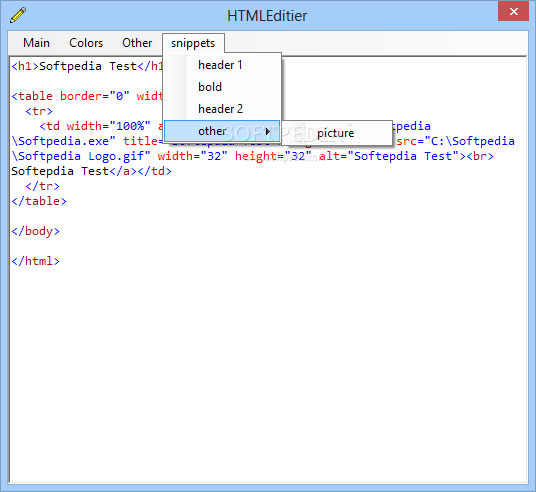Viewport: 536px width, 492px height.
Task: Click the closing </body> tag line
Action: [36, 231]
